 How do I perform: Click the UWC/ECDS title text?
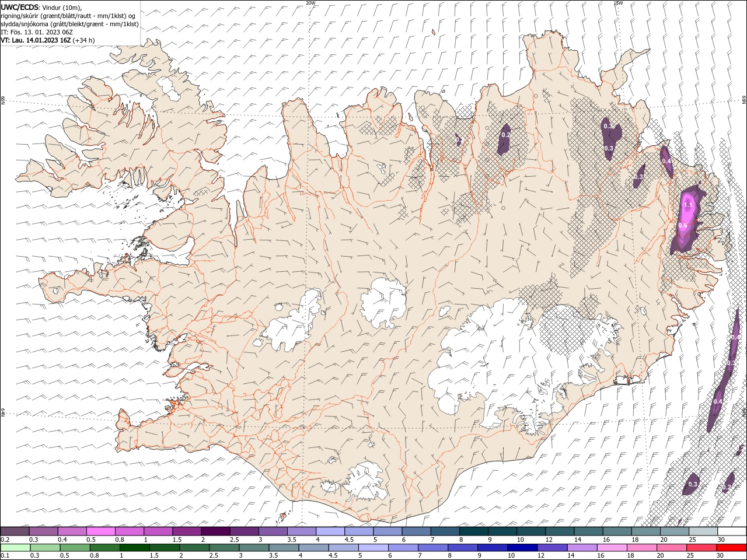click(x=19, y=6)
